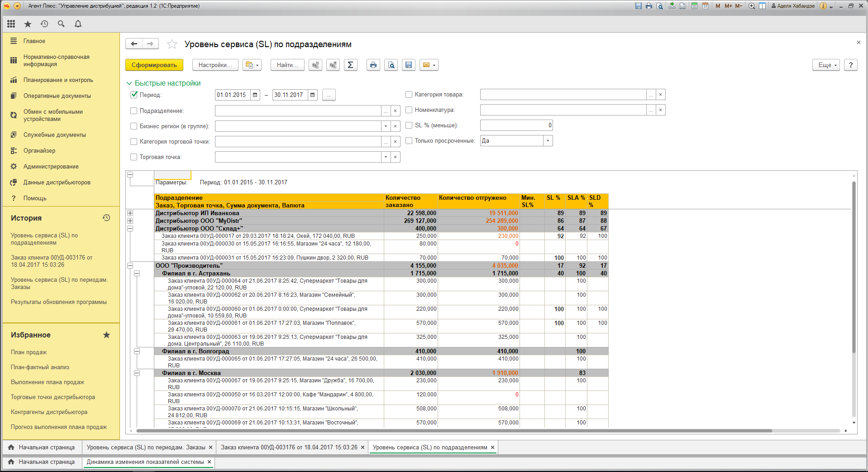Click the search magnifier icon in top panel
Screen dimensions: 868x472
click(x=61, y=24)
